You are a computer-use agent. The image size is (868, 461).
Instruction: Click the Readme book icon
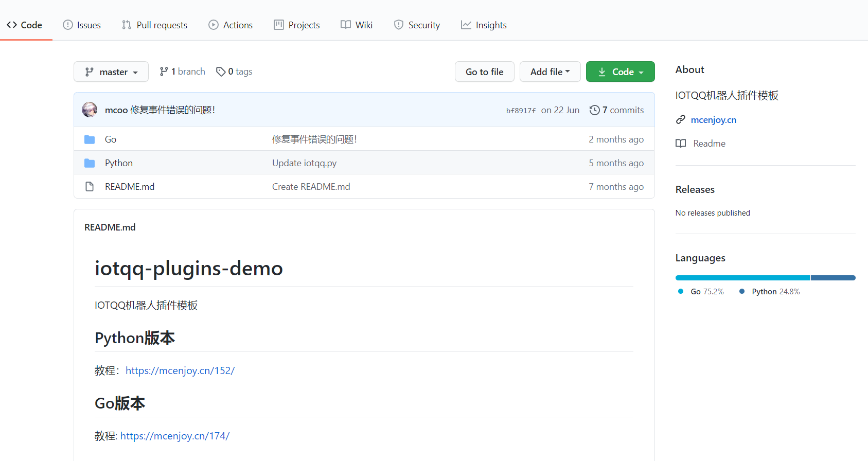pos(681,144)
